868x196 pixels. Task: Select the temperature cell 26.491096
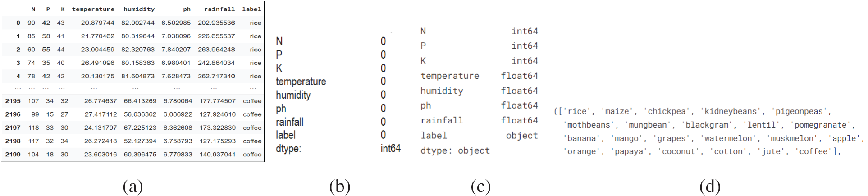(97, 63)
